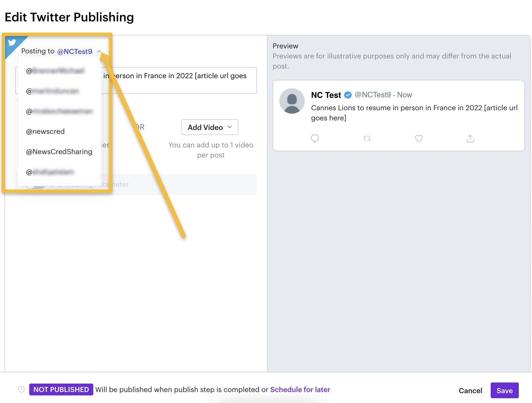Click the verified badge next to NC Test
The image size is (532, 403).
pos(348,95)
